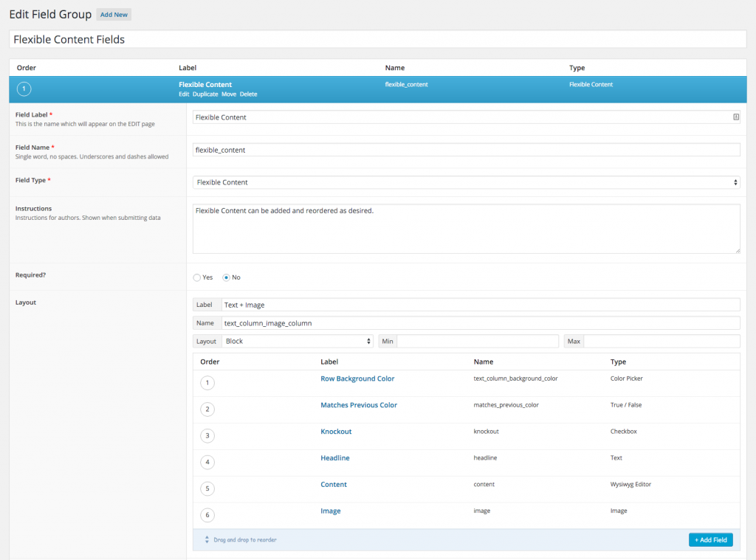Open the Image sub field
The height and width of the screenshot is (560, 756).
pyautogui.click(x=330, y=511)
